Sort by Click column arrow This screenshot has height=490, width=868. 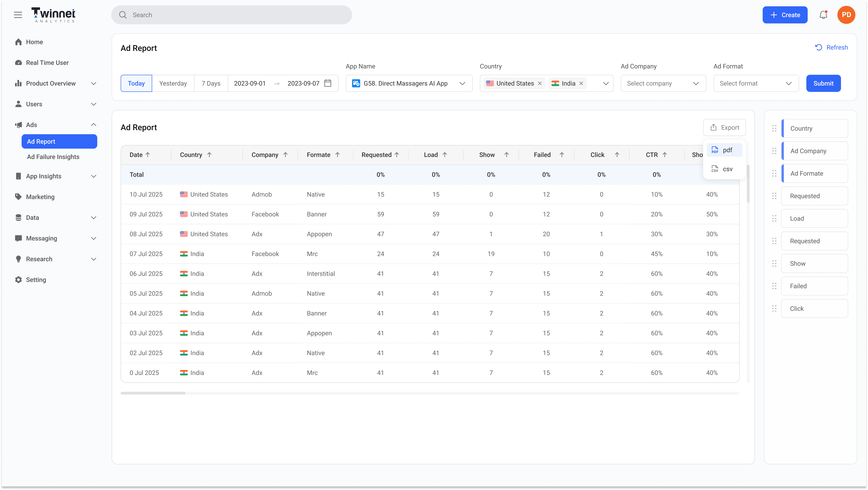pyautogui.click(x=617, y=155)
